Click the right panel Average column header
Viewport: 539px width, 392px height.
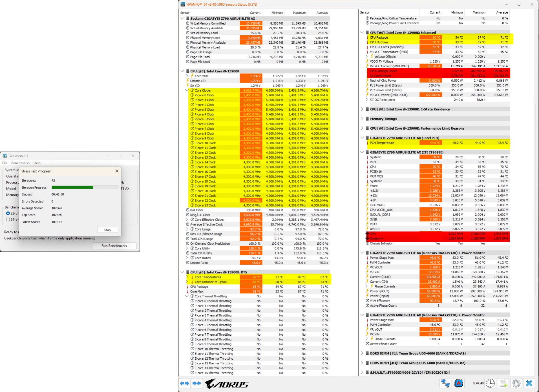pyautogui.click(x=498, y=12)
